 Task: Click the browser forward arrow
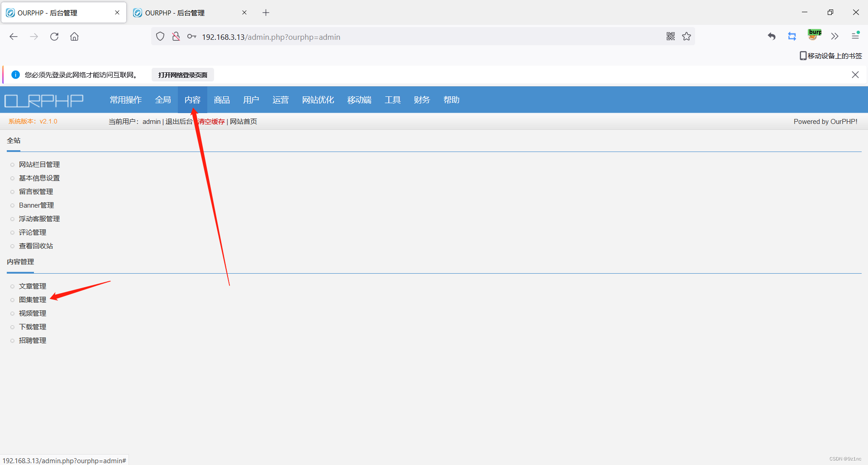[34, 37]
